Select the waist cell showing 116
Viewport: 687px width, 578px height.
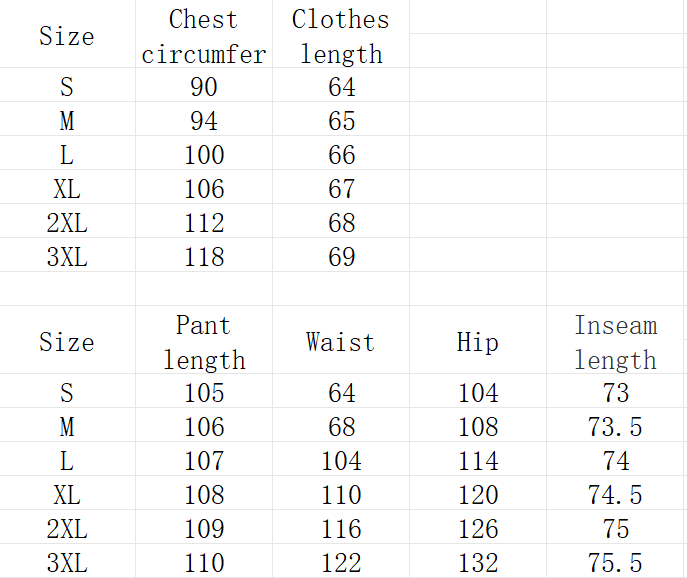point(341,529)
